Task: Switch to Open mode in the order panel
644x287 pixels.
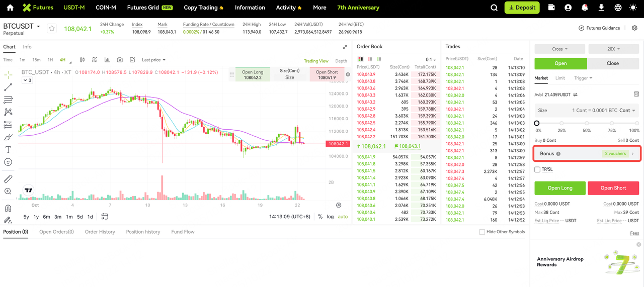Action: coord(560,63)
